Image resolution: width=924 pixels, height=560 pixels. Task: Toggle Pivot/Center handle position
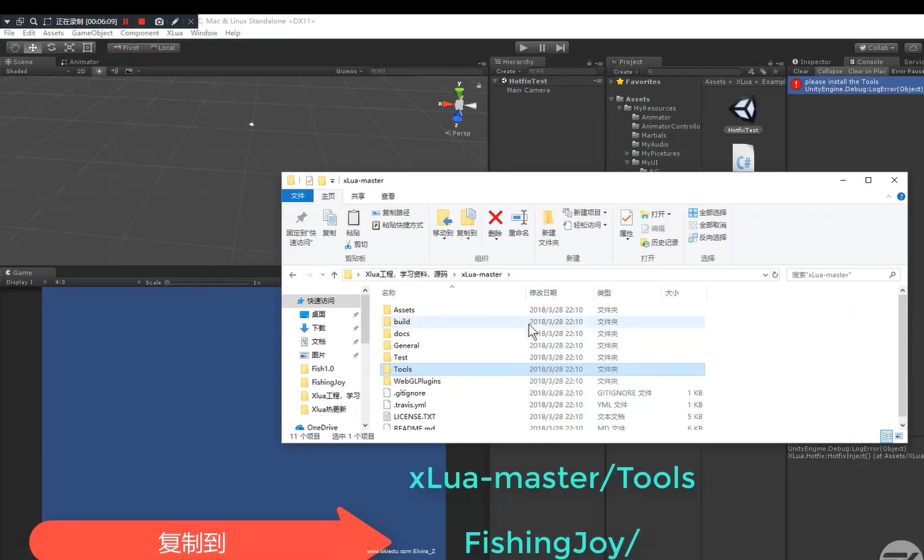point(126,47)
